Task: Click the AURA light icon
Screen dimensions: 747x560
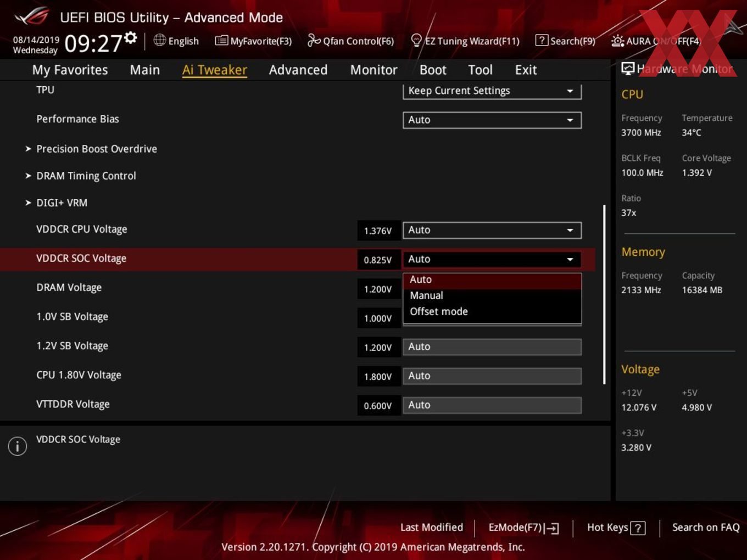Action: [x=617, y=41]
